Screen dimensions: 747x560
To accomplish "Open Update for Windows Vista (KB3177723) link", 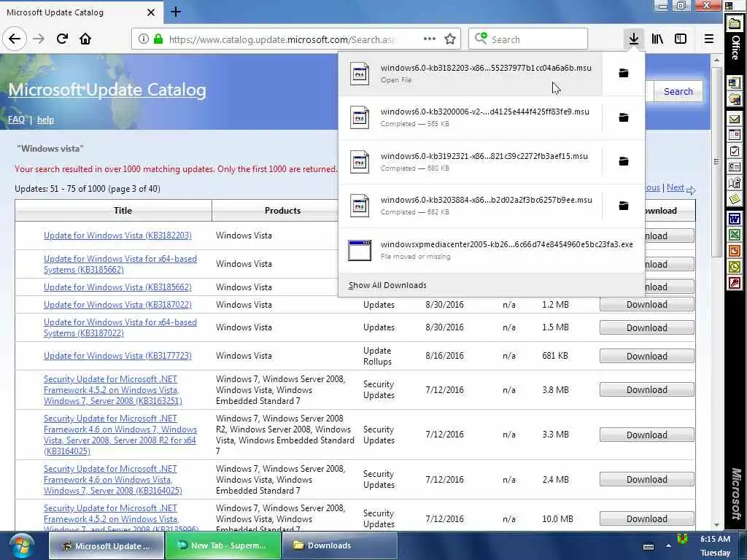I will pyautogui.click(x=117, y=356).
